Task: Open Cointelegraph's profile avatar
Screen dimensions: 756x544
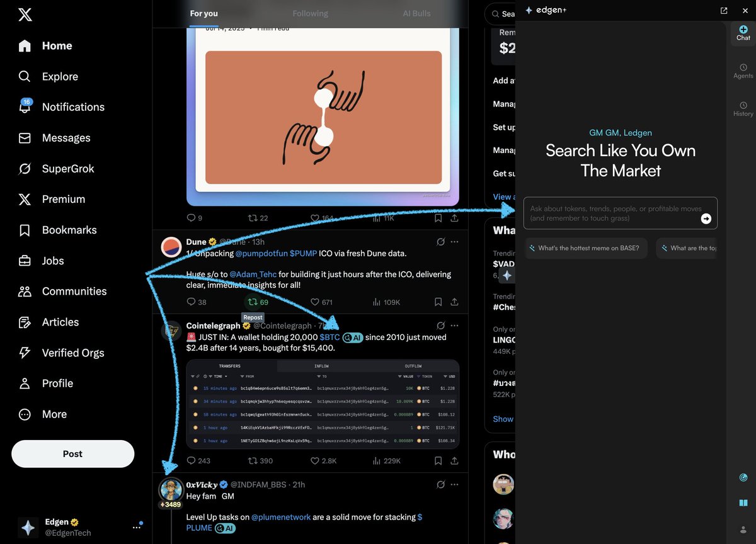Action: tap(171, 331)
